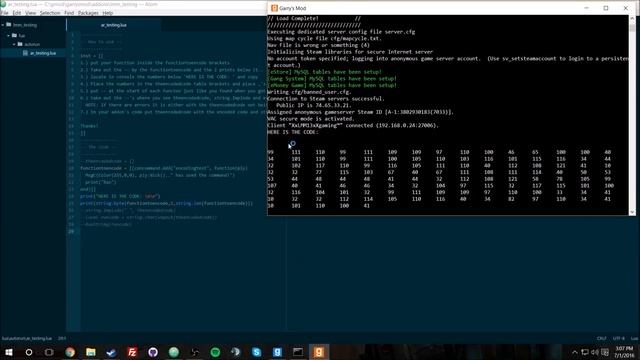Open Atom's Selection menu
Image resolution: width=640 pixels, height=360 pixels.
tap(50, 13)
